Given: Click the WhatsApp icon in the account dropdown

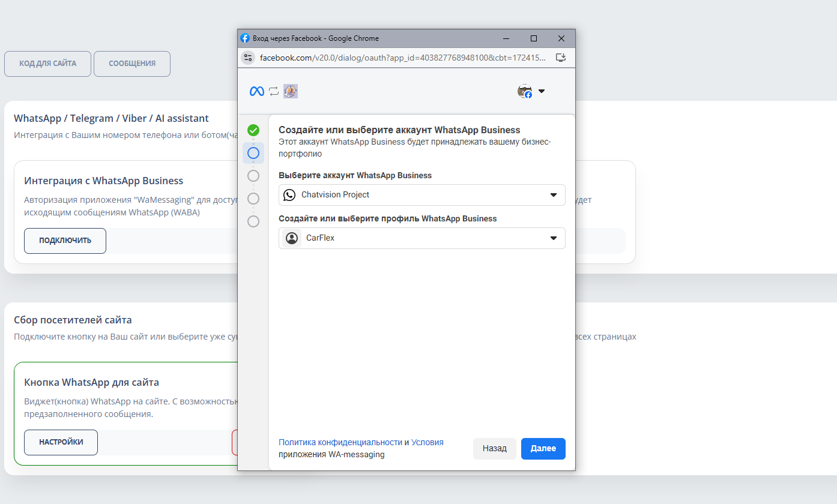Looking at the screenshot, I should click(289, 195).
